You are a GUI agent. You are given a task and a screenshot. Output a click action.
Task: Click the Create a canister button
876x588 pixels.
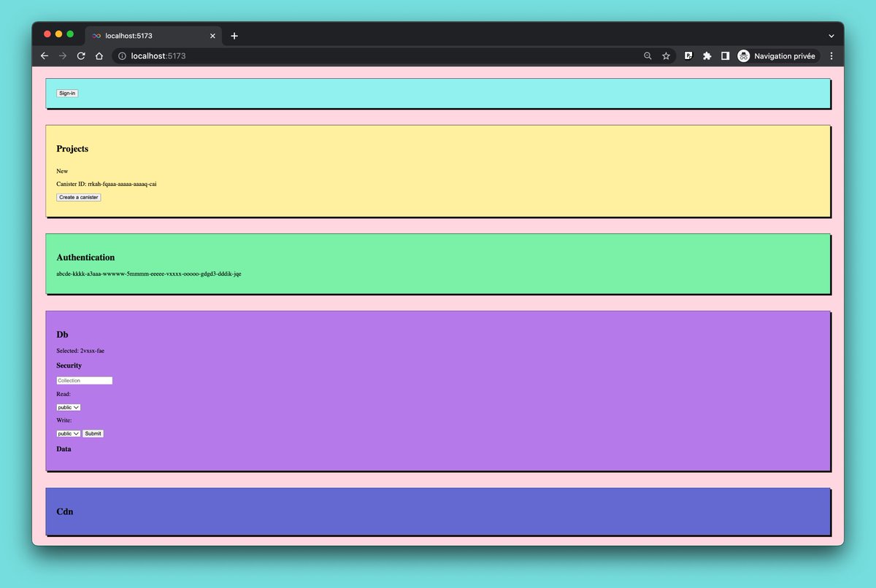[79, 197]
